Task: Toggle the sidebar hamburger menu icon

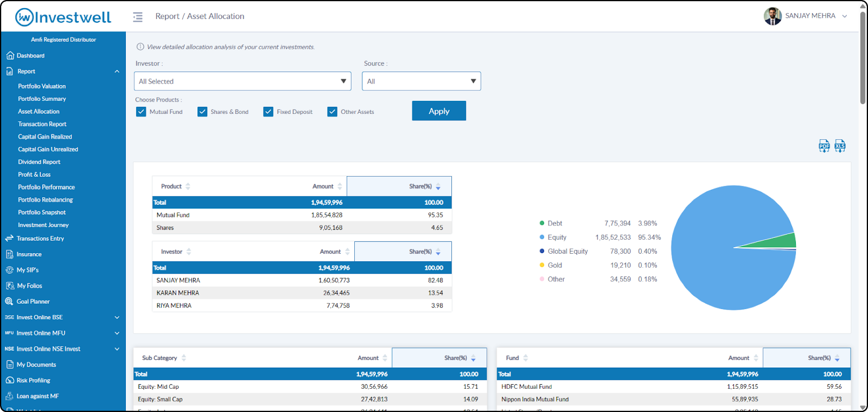Action: pos(138,17)
